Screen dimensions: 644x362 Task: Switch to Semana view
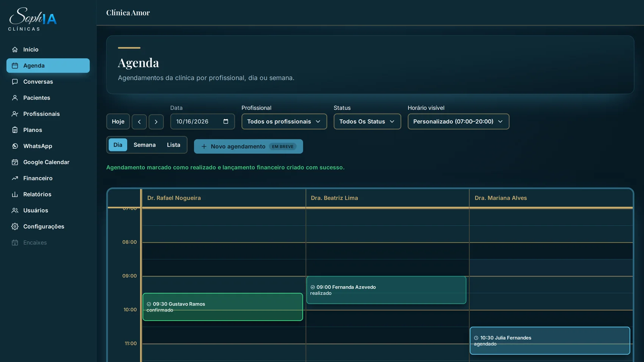tap(145, 145)
